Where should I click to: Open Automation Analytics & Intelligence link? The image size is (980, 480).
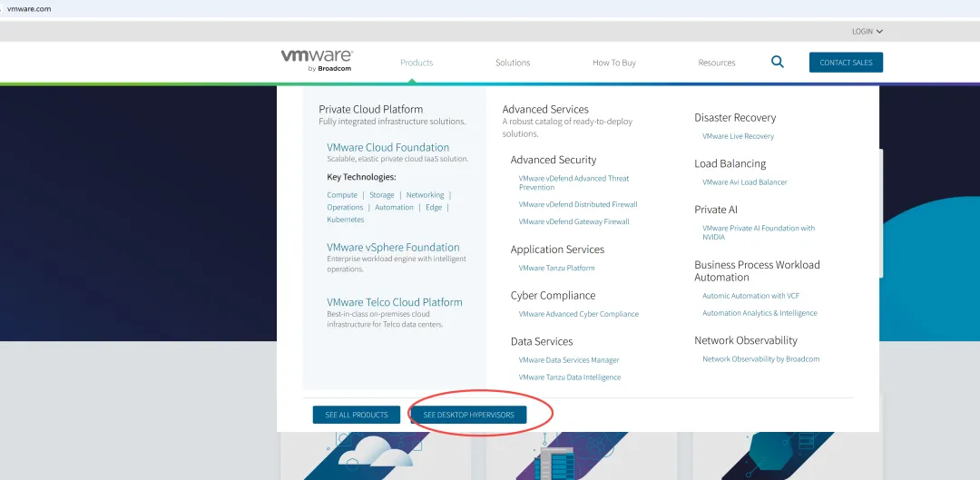click(x=759, y=313)
